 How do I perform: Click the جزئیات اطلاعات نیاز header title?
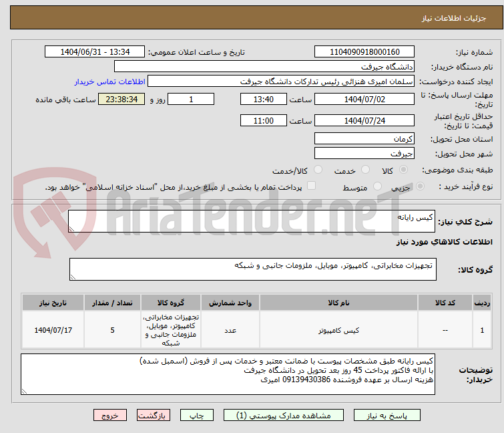[x=453, y=18]
